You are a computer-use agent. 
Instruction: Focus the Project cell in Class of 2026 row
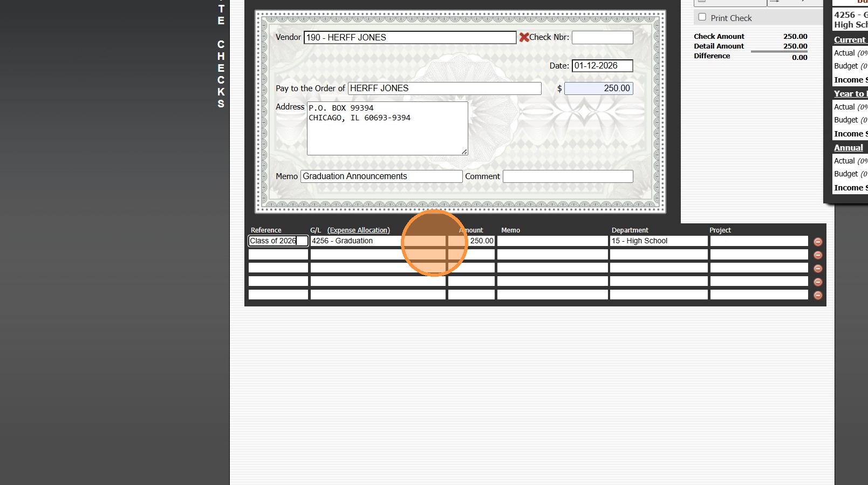pyautogui.click(x=759, y=241)
